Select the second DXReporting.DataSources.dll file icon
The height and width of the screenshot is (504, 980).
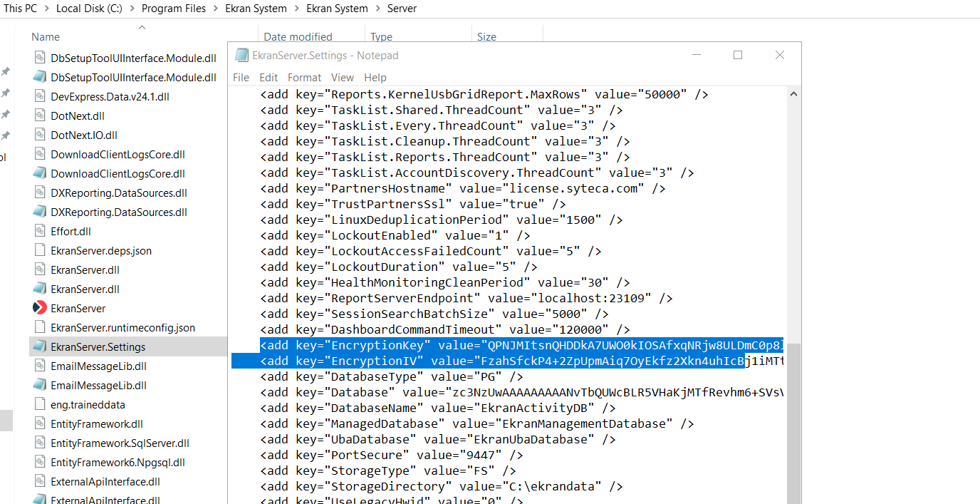39,212
